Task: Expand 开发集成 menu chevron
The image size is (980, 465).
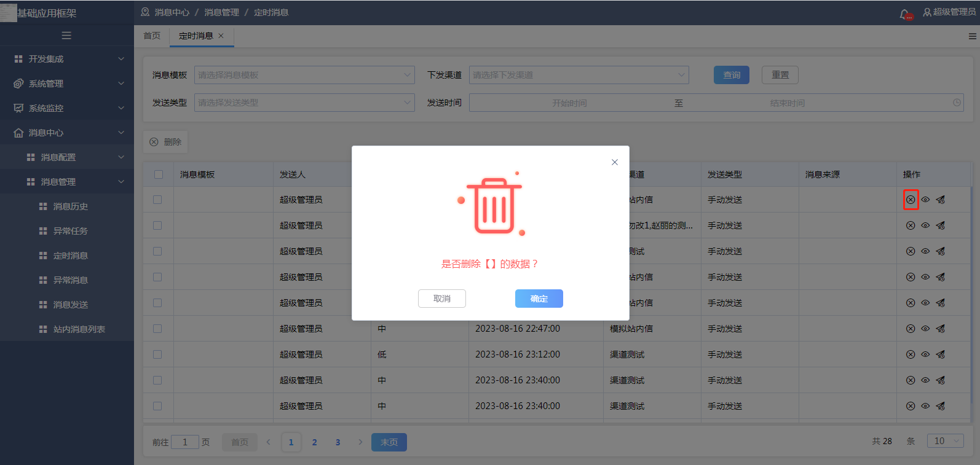Action: pyautogui.click(x=121, y=59)
